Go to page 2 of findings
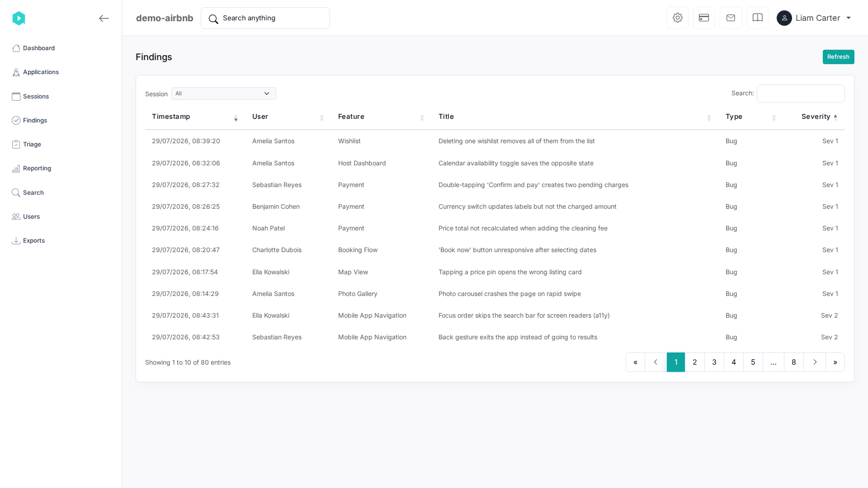This screenshot has width=868, height=488. tap(695, 362)
